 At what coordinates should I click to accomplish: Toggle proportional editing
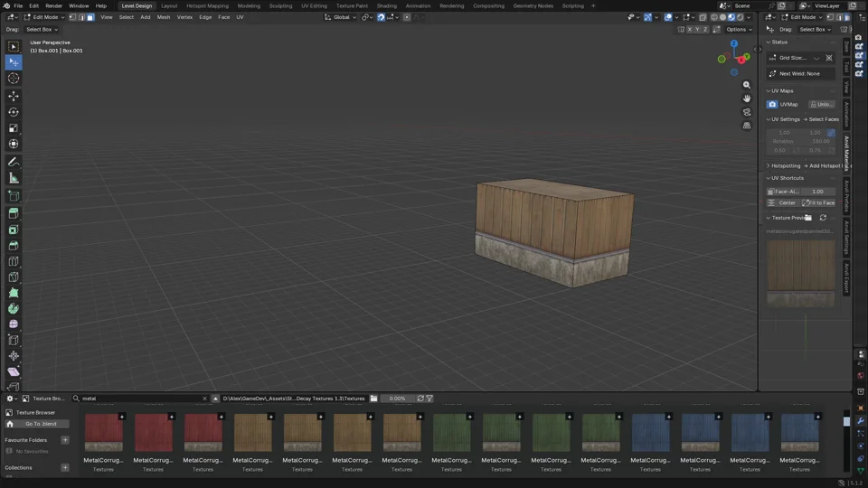pyautogui.click(x=407, y=17)
